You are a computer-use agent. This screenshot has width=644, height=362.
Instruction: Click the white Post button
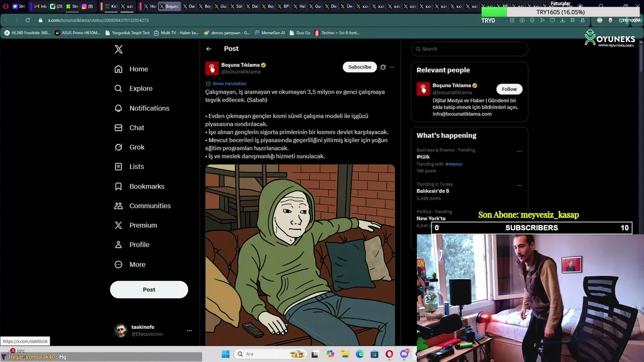point(149,290)
